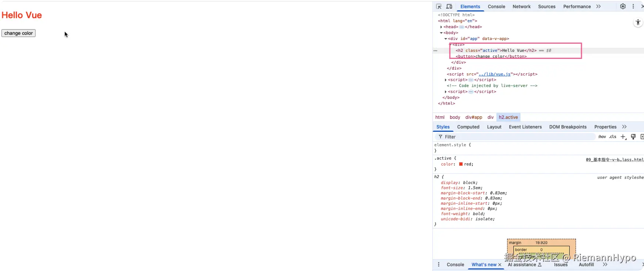
Task: Click the red color swatch
Action: tap(461, 164)
